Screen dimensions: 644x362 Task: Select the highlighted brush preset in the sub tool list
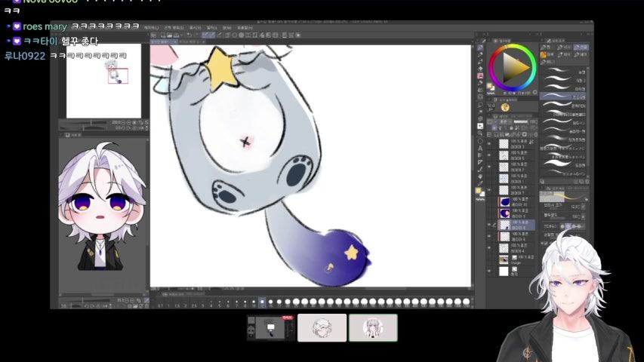(562, 97)
